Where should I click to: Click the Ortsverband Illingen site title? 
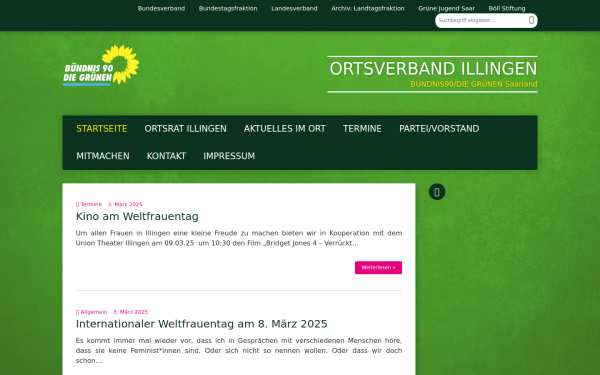[434, 69]
